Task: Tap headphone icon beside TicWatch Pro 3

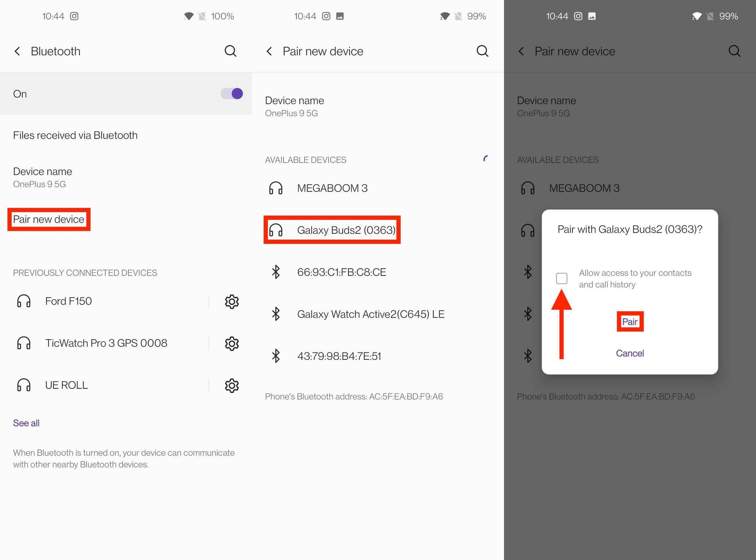Action: 24,343
